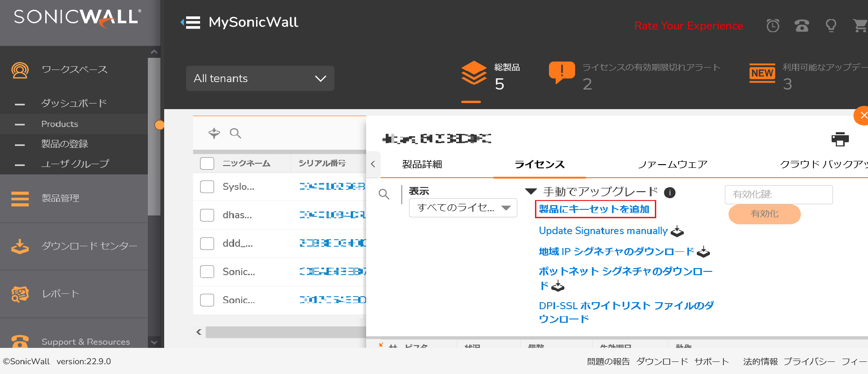
Task: Click the ダウンロード センター sidebar icon
Action: (20, 246)
